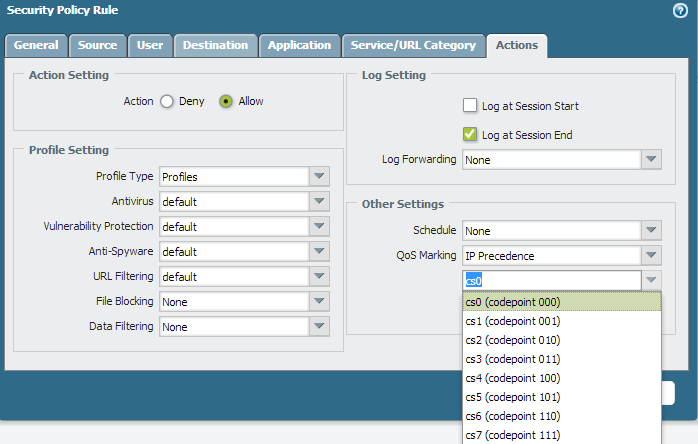
Task: Open the URL Filtering dropdown arrow
Action: [319, 276]
